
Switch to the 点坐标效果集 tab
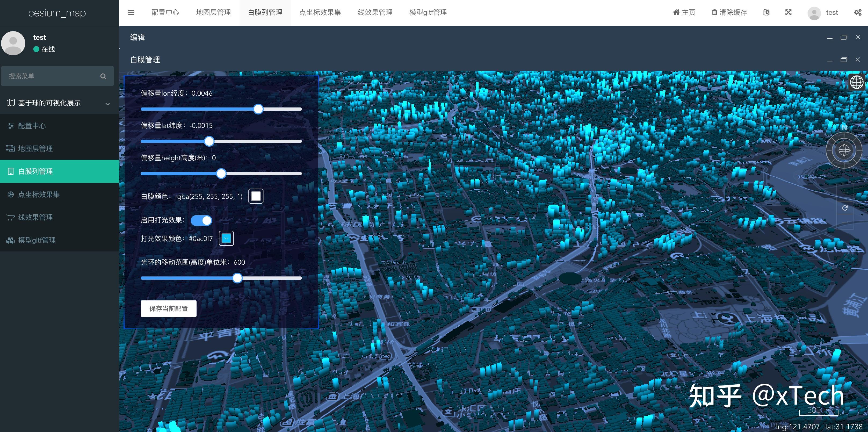[x=320, y=12]
